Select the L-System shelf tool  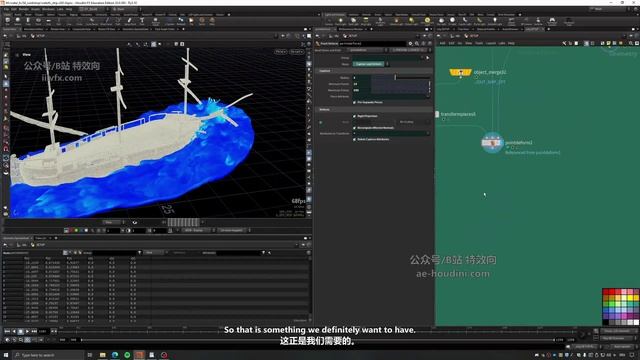170,21
